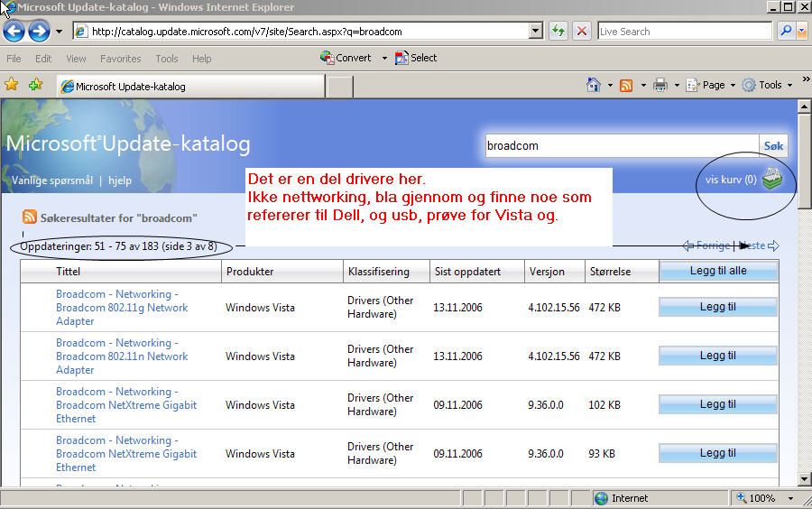The image size is (812, 509).
Task: Click Legg til for 802.11n adapter
Action: [x=718, y=356]
